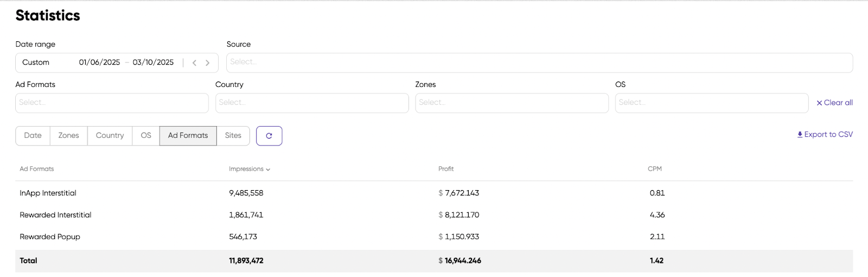The height and width of the screenshot is (277, 868).
Task: Select the OS grouping tab
Action: click(146, 136)
